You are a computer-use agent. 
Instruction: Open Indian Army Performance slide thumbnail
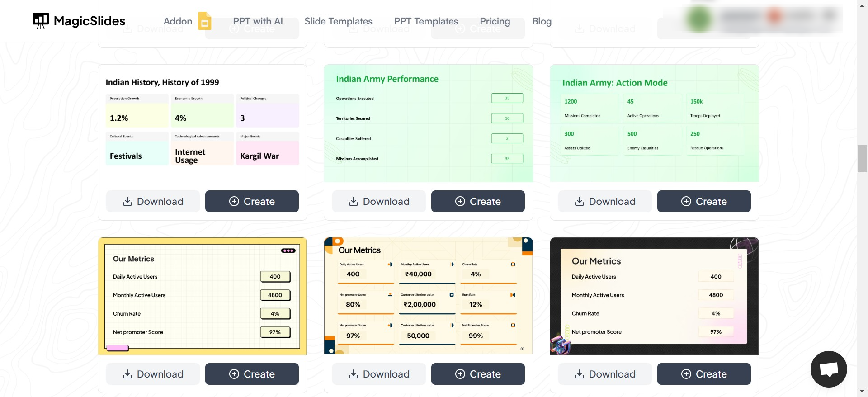(429, 123)
